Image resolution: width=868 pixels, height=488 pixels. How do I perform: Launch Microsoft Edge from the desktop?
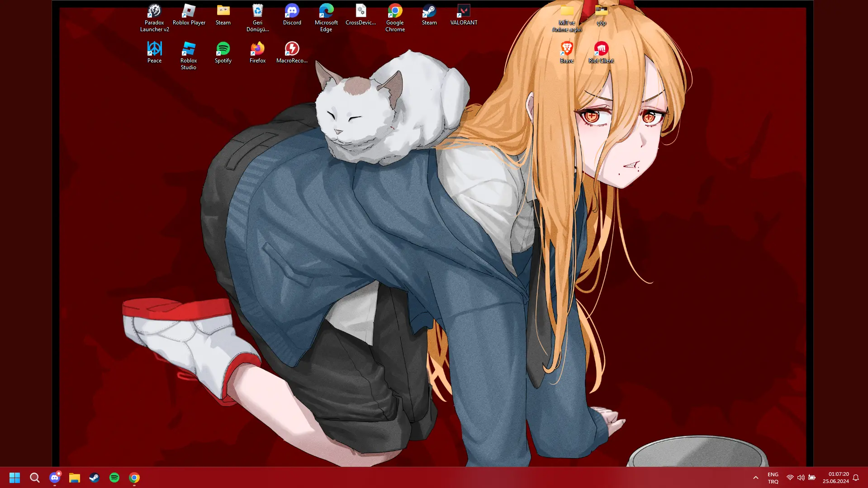(x=326, y=18)
